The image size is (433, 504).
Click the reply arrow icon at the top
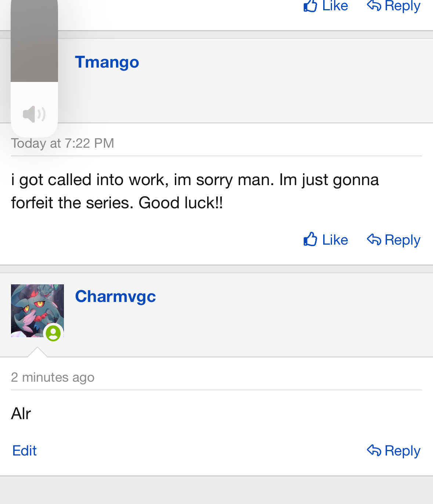pos(374,5)
